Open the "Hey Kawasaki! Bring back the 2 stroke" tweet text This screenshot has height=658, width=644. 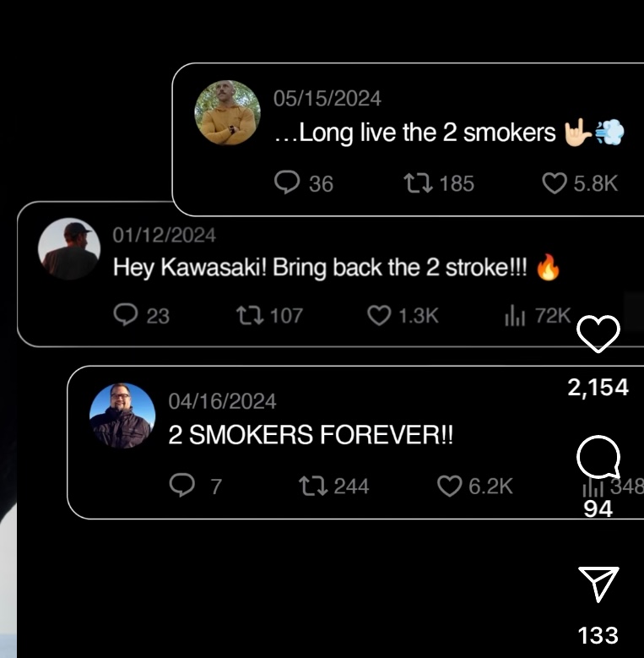pyautogui.click(x=321, y=268)
